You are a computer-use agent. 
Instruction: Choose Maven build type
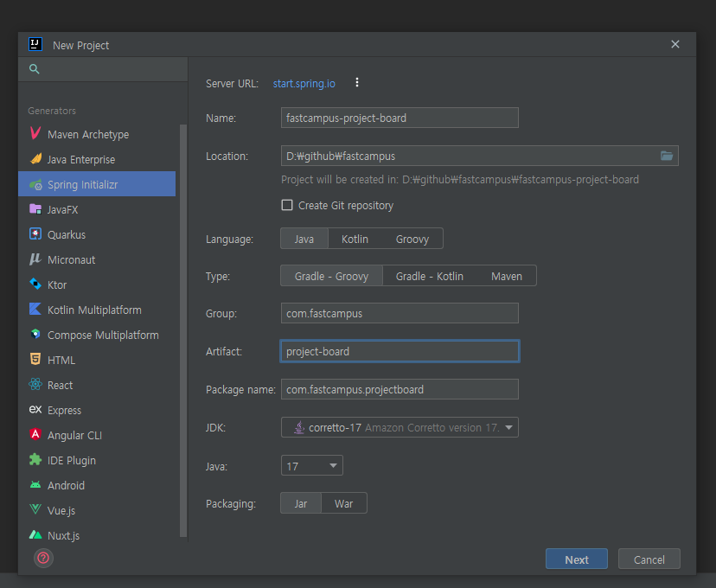(x=507, y=276)
